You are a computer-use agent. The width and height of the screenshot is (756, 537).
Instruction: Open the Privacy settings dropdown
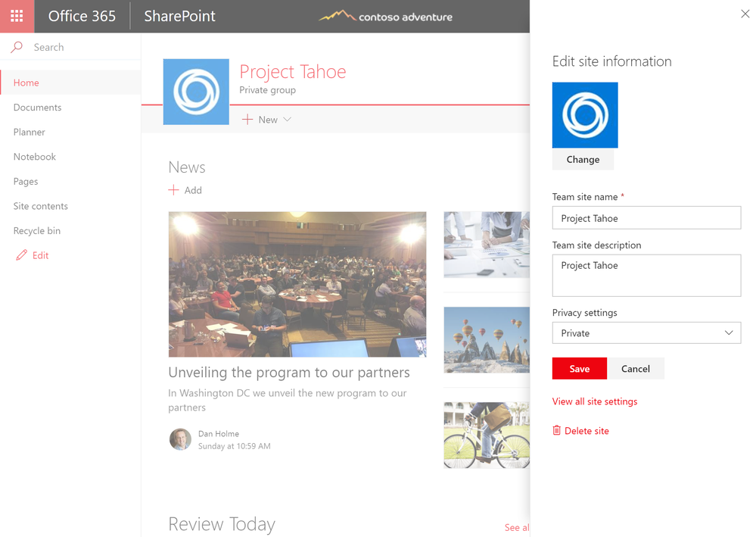pos(646,333)
